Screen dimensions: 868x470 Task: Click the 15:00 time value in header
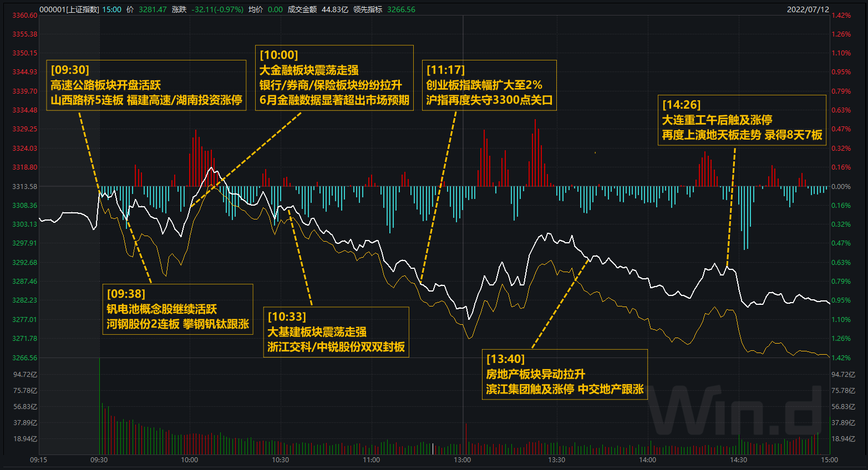pyautogui.click(x=111, y=9)
